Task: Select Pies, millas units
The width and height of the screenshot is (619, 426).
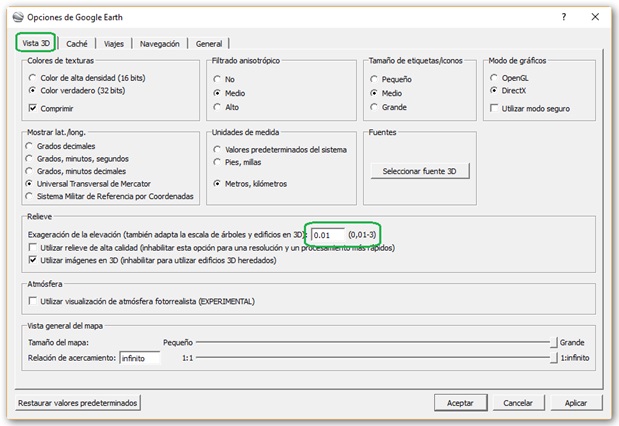Action: (237, 162)
